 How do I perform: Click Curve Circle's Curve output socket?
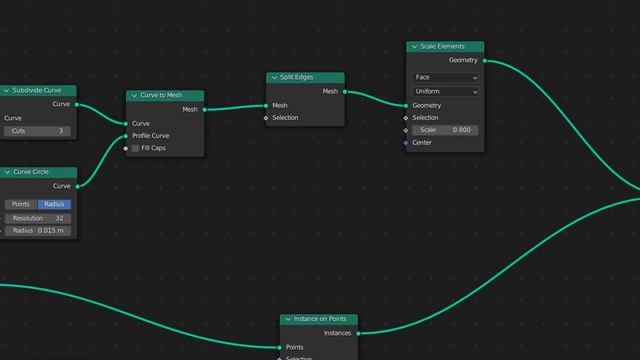point(77,187)
